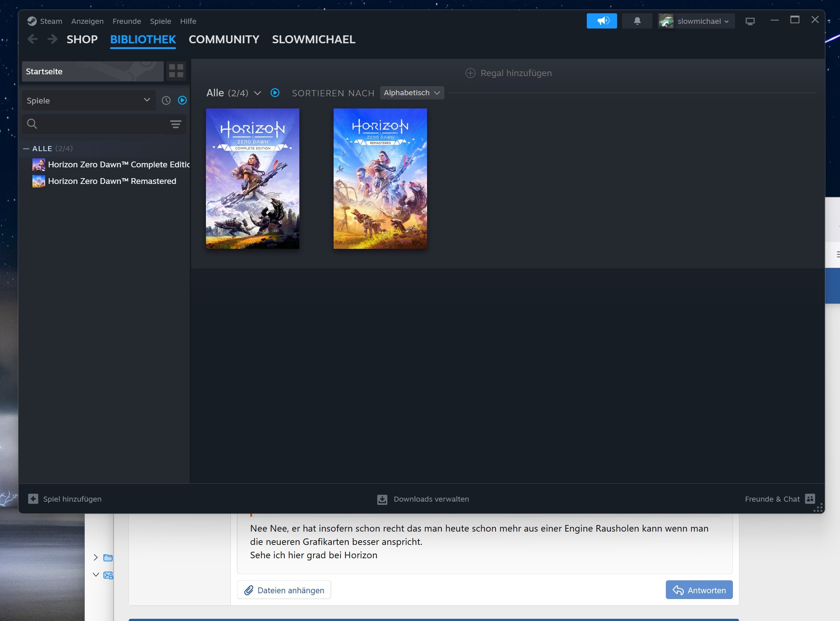The width and height of the screenshot is (840, 621).
Task: Click the Steam logo icon in menu bar
Action: (x=32, y=21)
